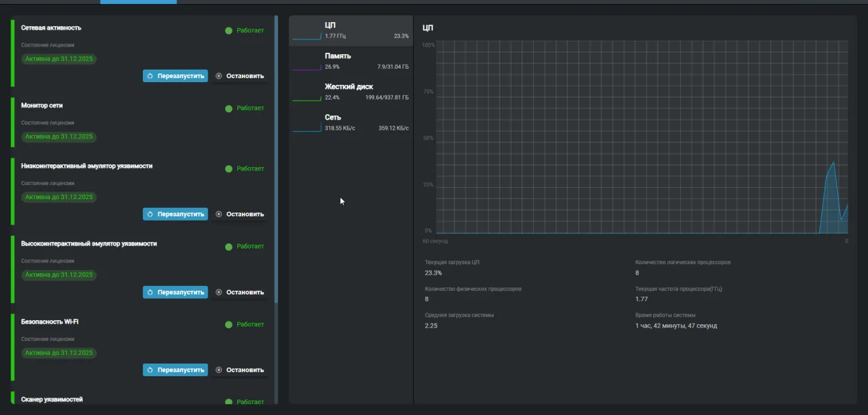Click the Работает status of Монитор сети
868x415 pixels.
pyautogui.click(x=245, y=108)
